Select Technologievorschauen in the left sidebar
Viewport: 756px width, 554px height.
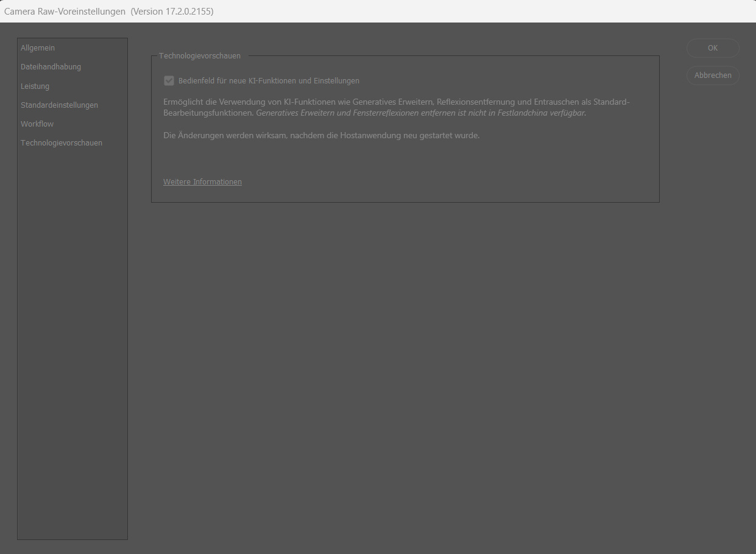62,143
